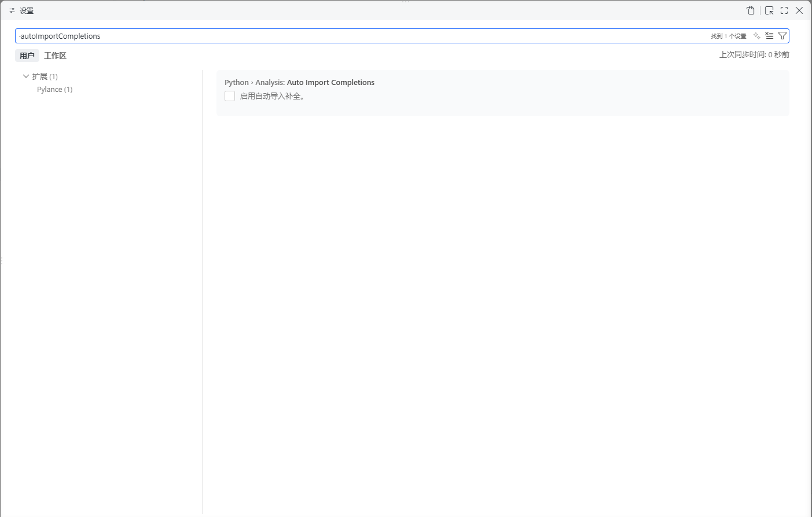Clear the settings search with the list-X icon
This screenshot has height=517, width=812.
769,36
